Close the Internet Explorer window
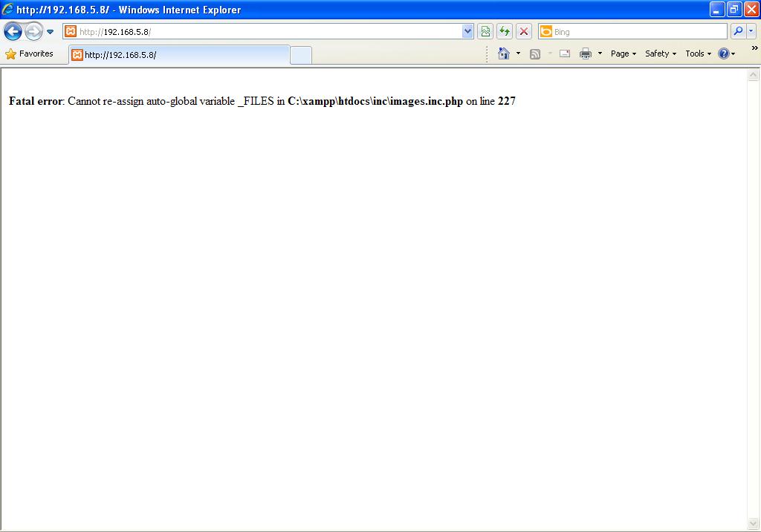The width and height of the screenshot is (761, 532). coord(751,9)
